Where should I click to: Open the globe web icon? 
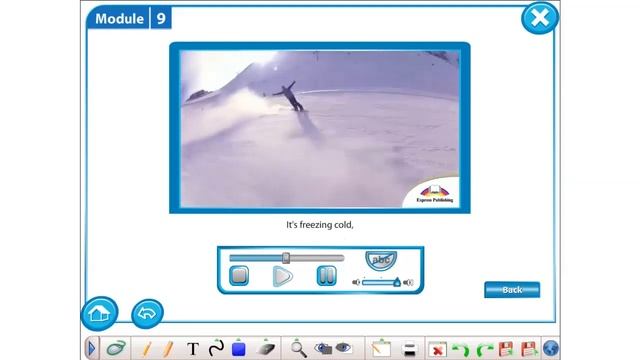551,349
